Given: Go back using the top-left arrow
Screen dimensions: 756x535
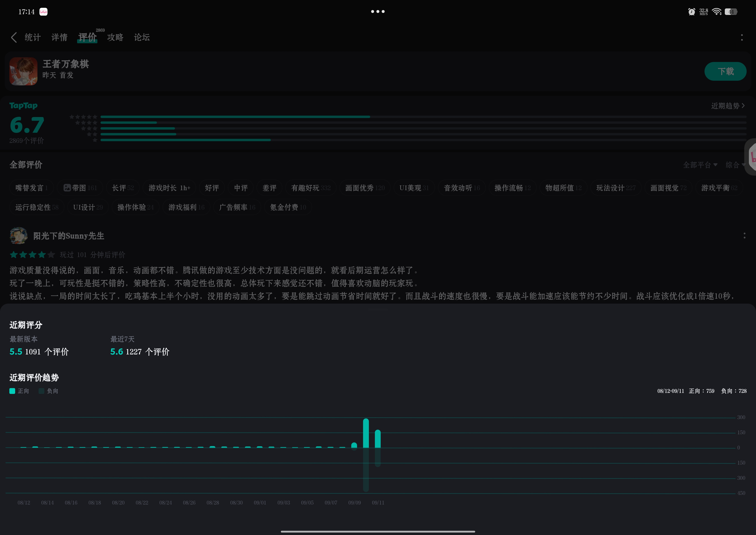Looking at the screenshot, I should (14, 37).
